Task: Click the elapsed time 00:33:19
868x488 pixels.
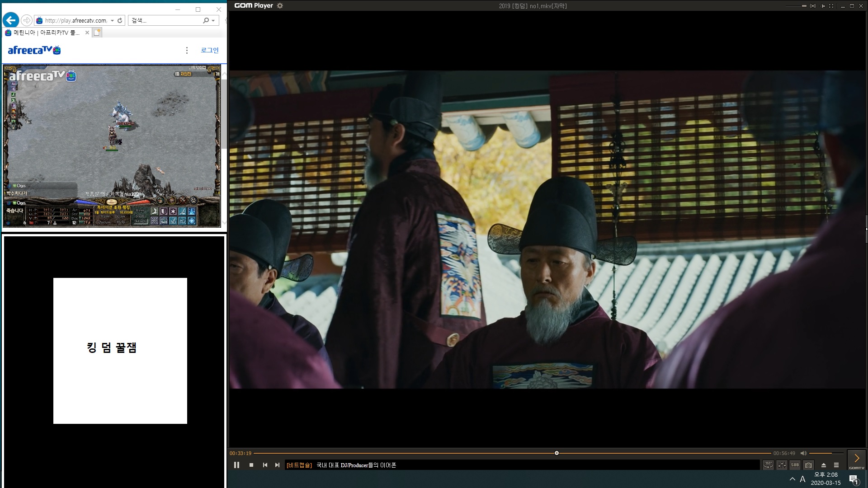Action: click(x=240, y=453)
